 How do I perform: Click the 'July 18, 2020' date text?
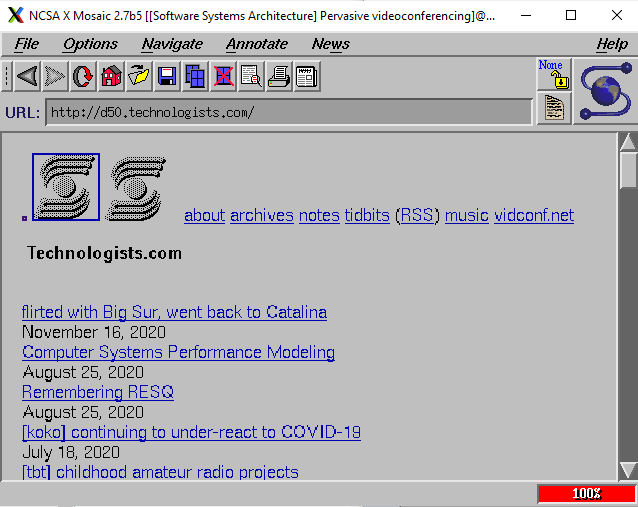pos(71,452)
